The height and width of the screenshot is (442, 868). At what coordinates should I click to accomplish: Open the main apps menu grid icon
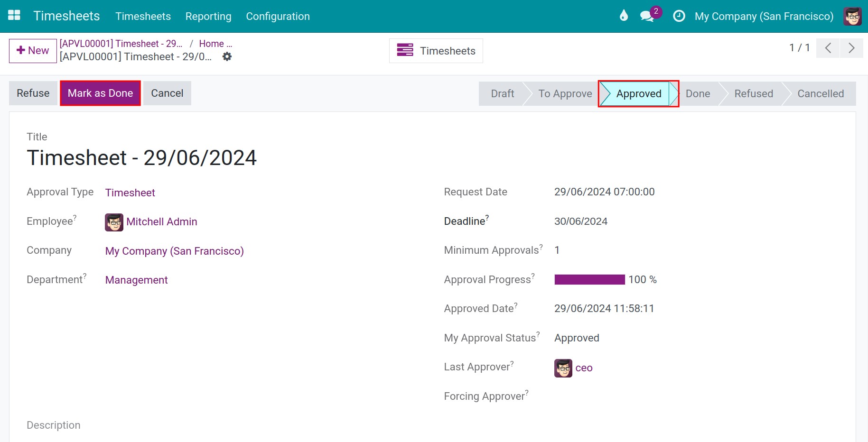coord(14,16)
